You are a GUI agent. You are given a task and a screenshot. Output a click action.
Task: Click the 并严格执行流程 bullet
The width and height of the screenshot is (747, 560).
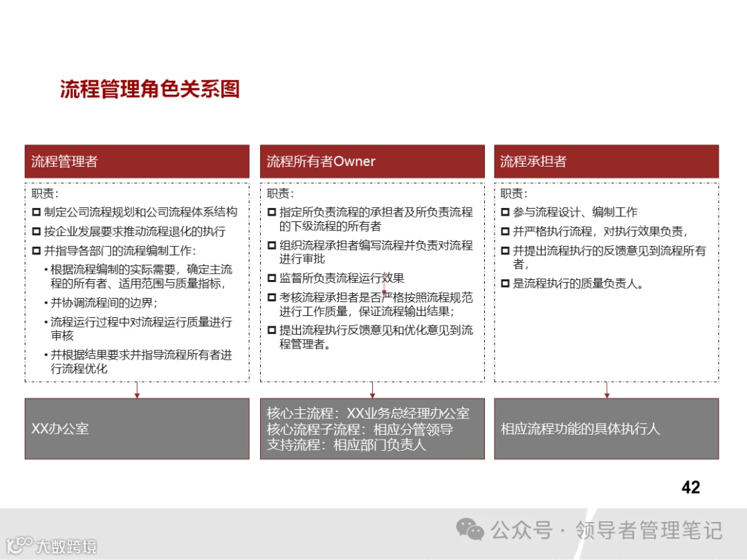tap(595, 232)
